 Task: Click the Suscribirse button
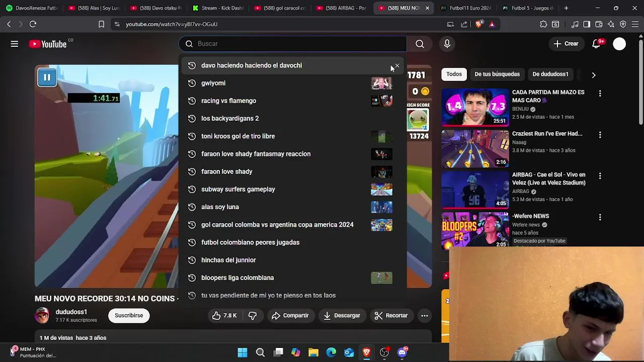[129, 315]
